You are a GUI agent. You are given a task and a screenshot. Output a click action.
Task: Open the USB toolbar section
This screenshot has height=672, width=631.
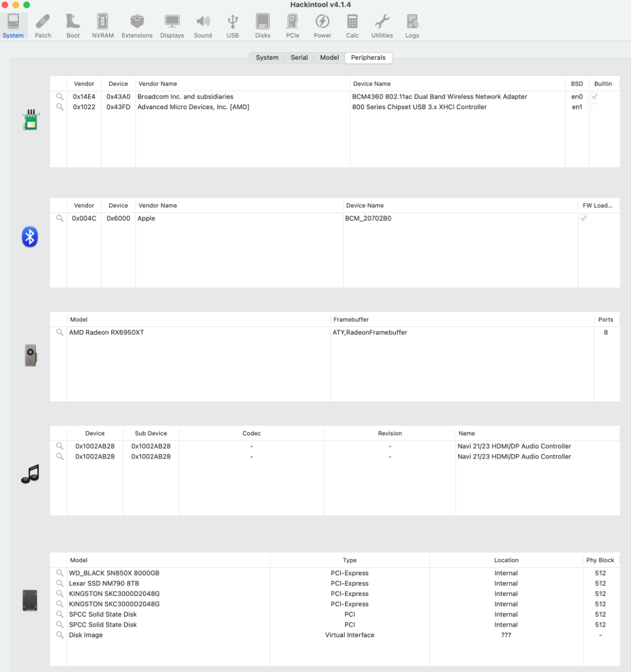pos(233,26)
